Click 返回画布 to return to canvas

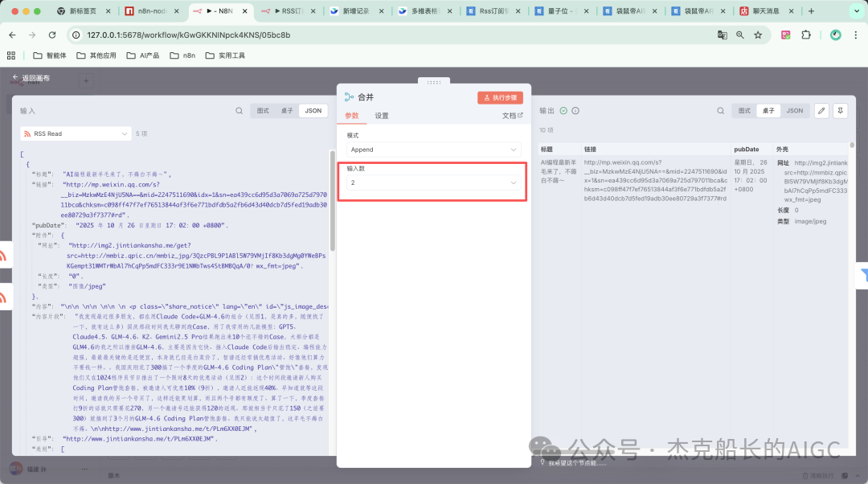click(31, 78)
